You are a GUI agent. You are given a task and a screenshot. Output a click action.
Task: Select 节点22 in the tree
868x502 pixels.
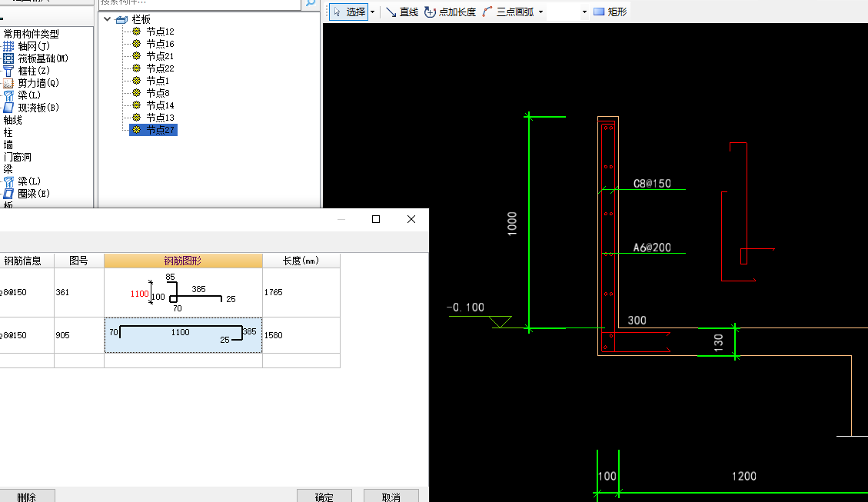(x=160, y=68)
